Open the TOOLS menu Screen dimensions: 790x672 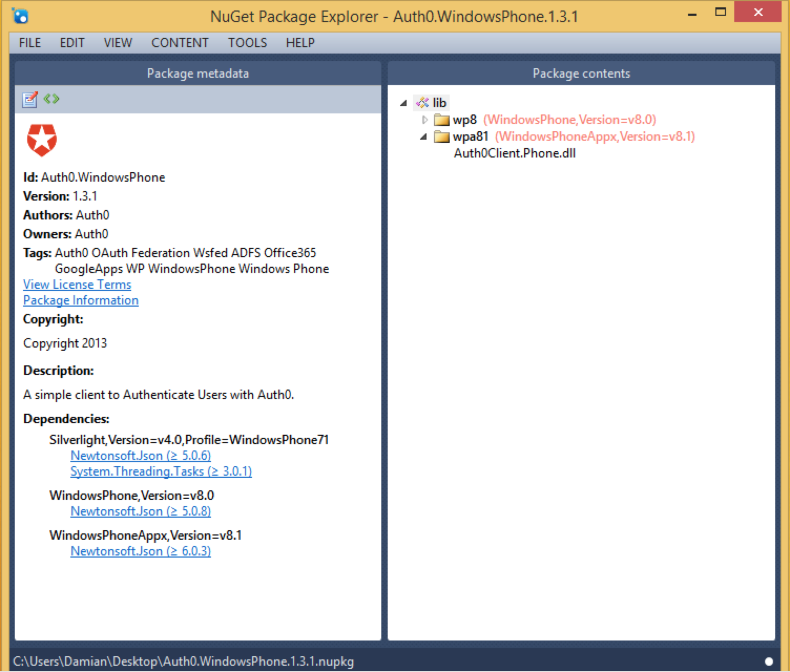(247, 43)
